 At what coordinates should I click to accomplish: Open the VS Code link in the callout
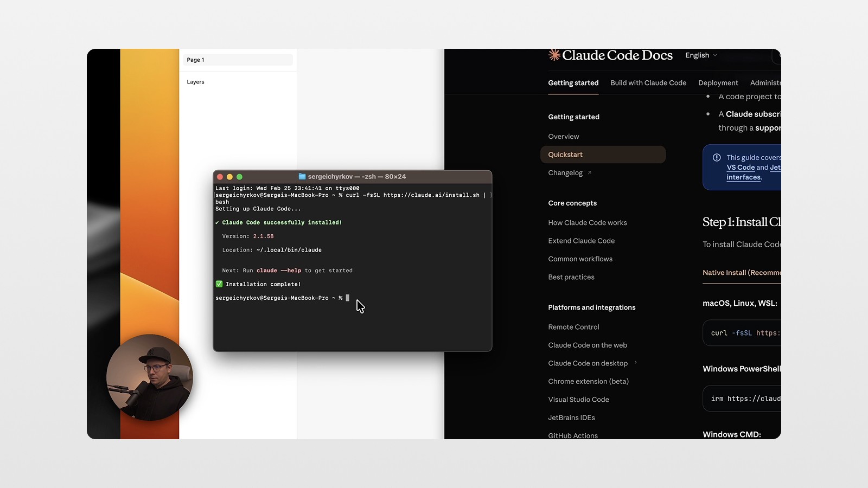point(741,168)
